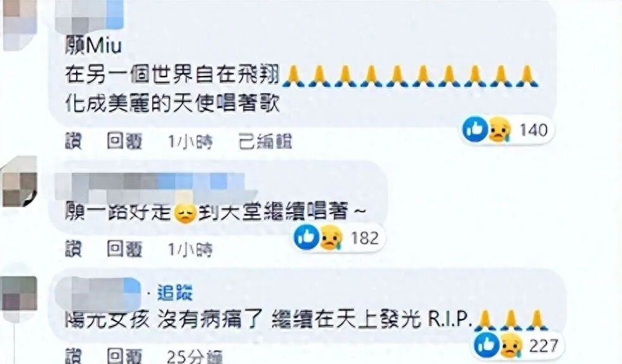622x364 pixels.
Task: Open the second commenter's profile avatar
Action: coord(20,182)
